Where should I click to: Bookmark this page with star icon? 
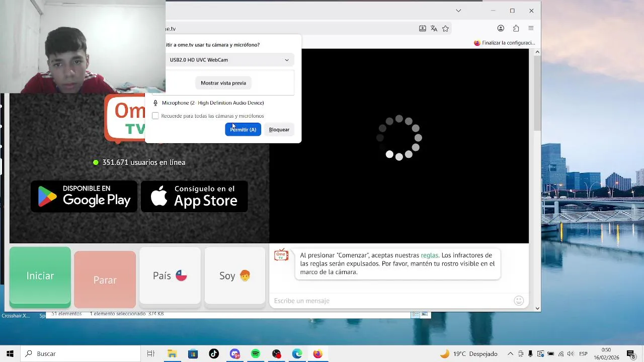[445, 29]
